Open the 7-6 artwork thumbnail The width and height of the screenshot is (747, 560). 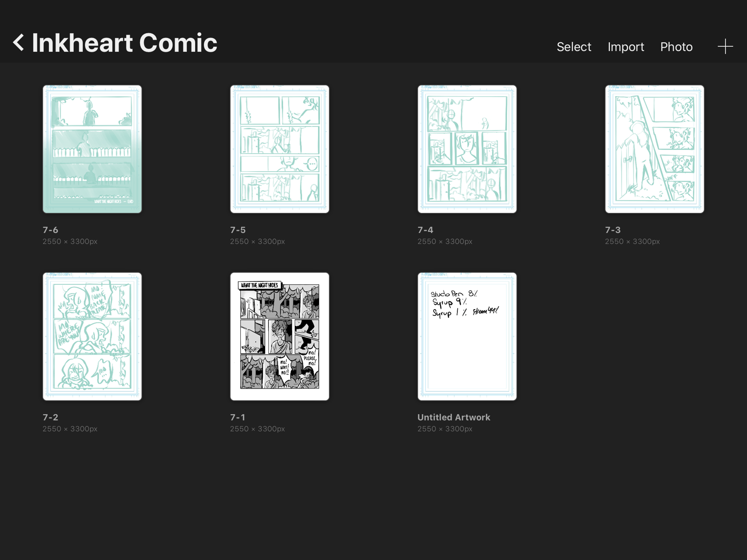tap(92, 149)
